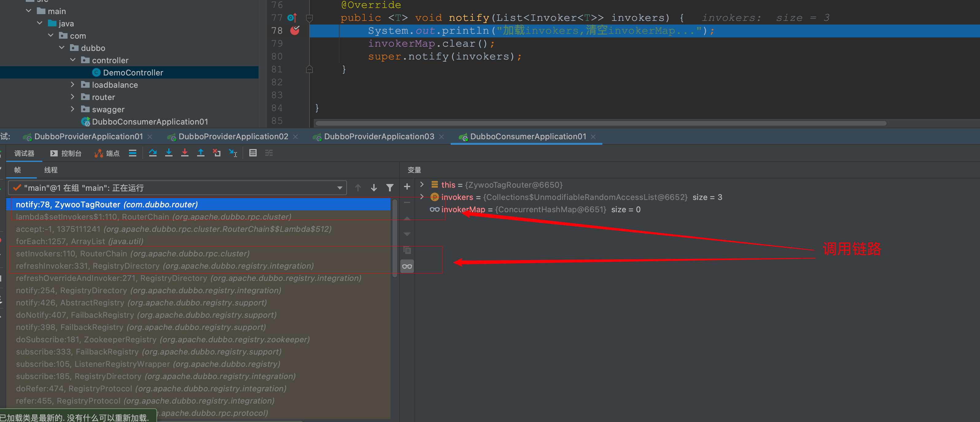Collapse the dubbo package
Viewport: 980px width, 422px height.
point(62,48)
